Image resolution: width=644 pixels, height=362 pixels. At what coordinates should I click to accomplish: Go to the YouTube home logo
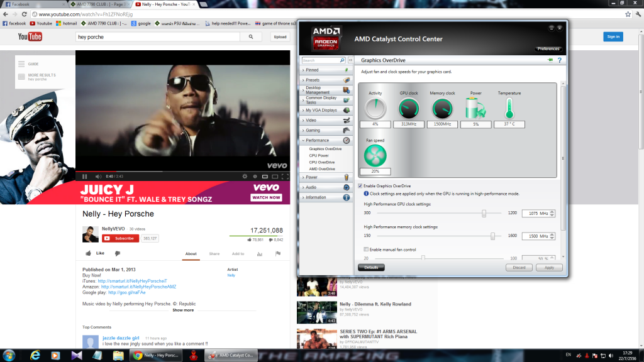click(30, 37)
